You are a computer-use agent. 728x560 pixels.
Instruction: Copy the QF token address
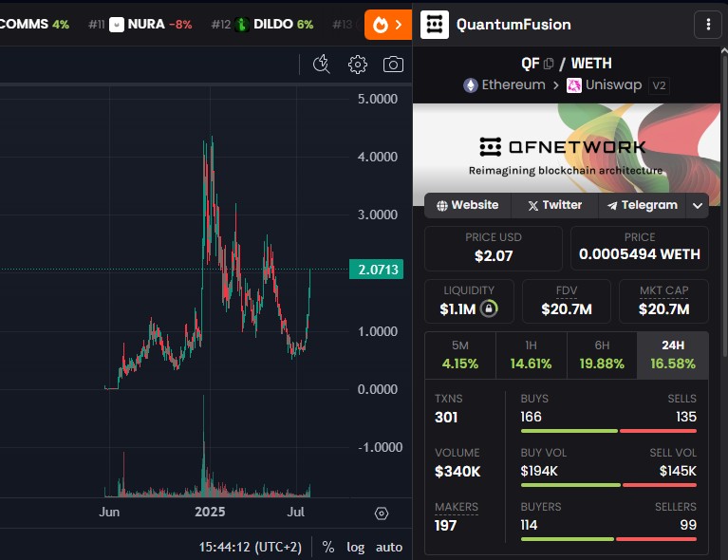coord(549,64)
